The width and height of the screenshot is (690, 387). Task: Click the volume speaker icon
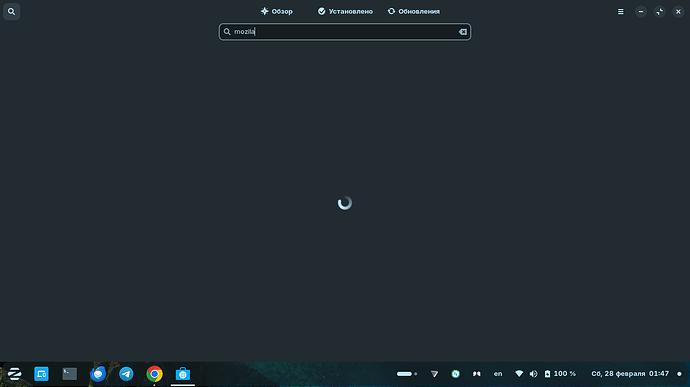click(533, 374)
